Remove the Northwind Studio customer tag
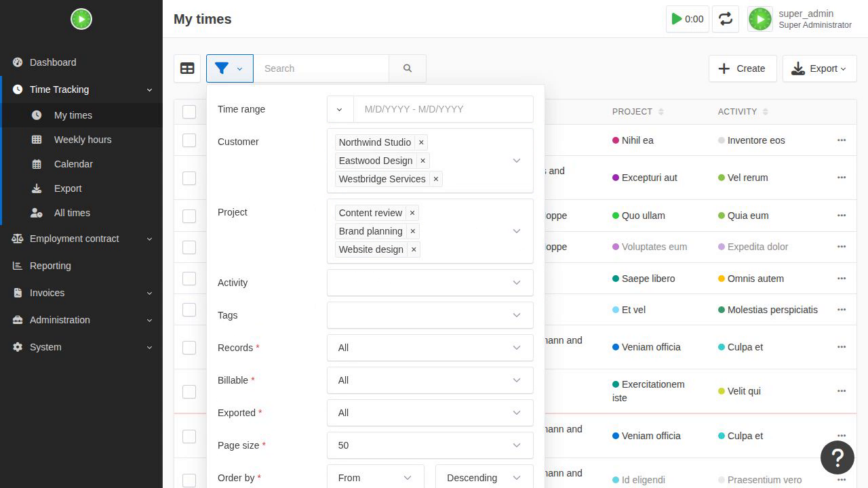Screen dimensions: 868x488 click(x=421, y=142)
